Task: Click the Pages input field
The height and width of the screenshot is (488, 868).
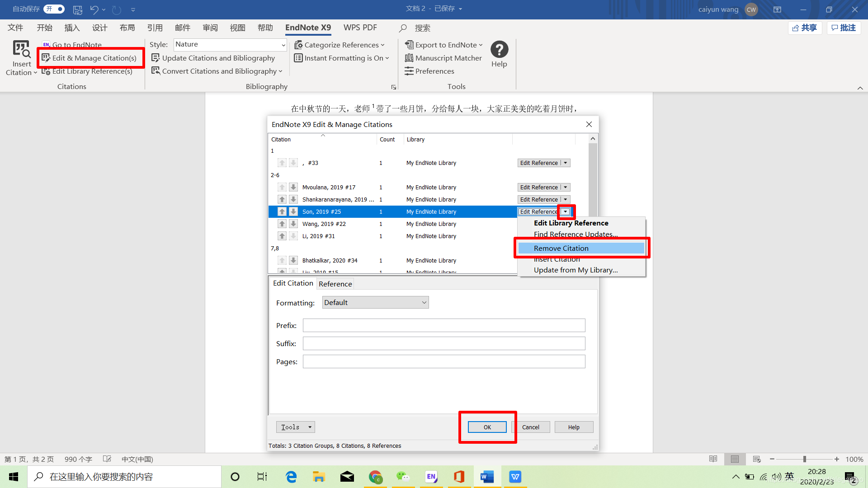Action: pos(444,361)
